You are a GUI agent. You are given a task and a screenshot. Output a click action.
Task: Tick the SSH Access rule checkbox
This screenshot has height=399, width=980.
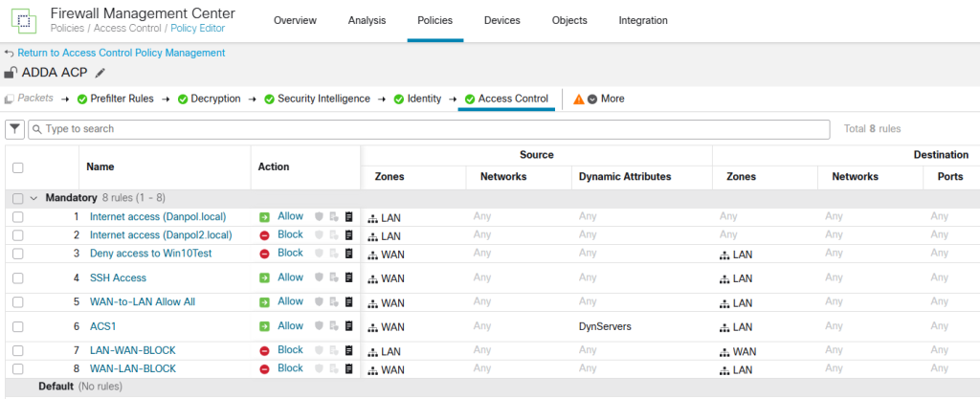point(17,277)
